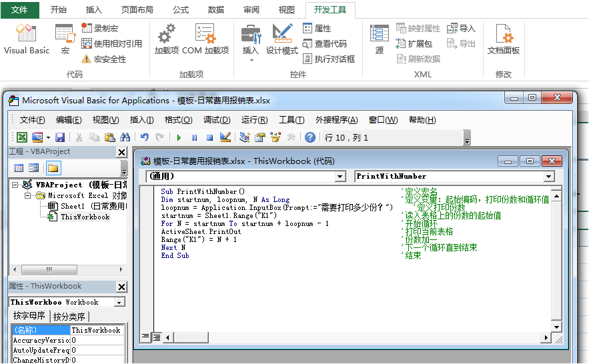Open COM 加载项 dialog
Image resolution: width=589 pixels, height=364 pixels.
[205, 39]
